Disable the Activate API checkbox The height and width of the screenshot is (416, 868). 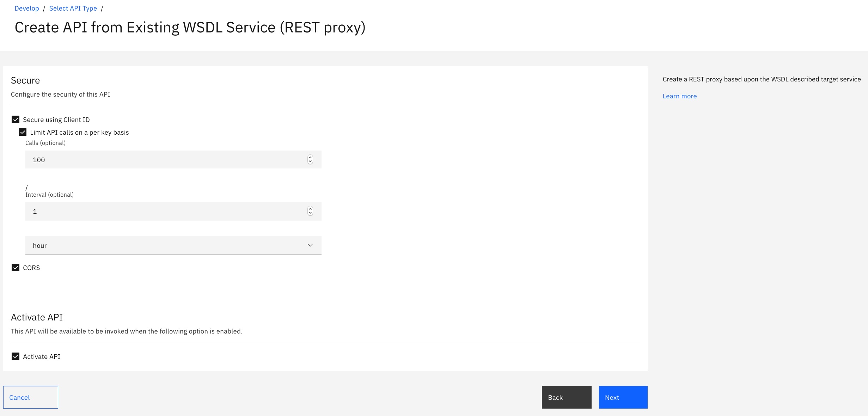pyautogui.click(x=15, y=356)
